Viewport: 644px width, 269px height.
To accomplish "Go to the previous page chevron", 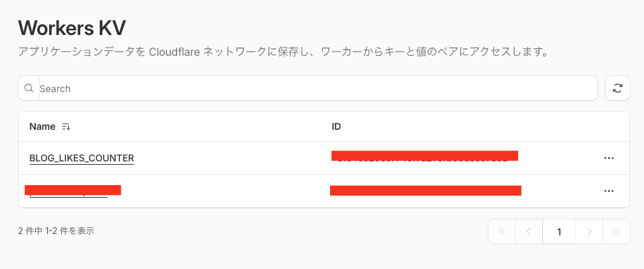I will (x=529, y=231).
